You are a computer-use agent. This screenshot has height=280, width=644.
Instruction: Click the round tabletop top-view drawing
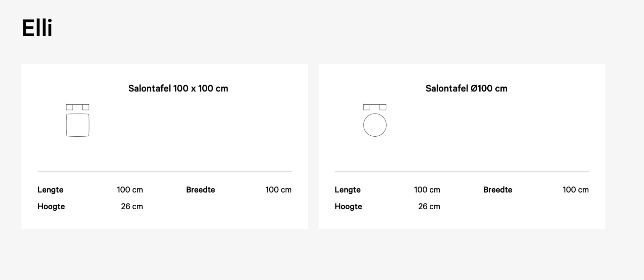click(375, 125)
